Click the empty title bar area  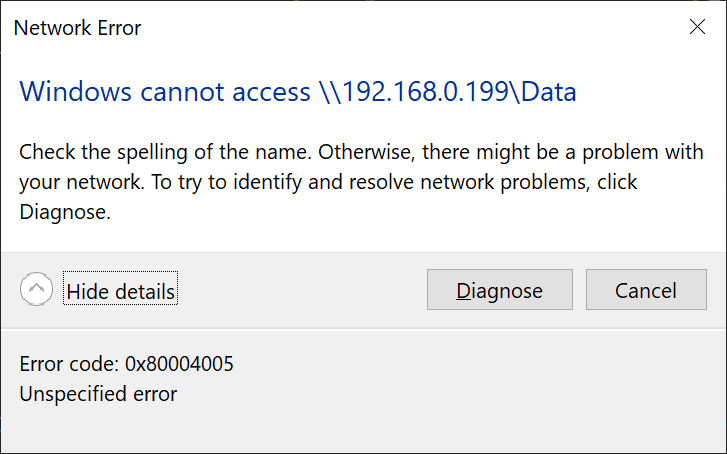pyautogui.click(x=413, y=27)
